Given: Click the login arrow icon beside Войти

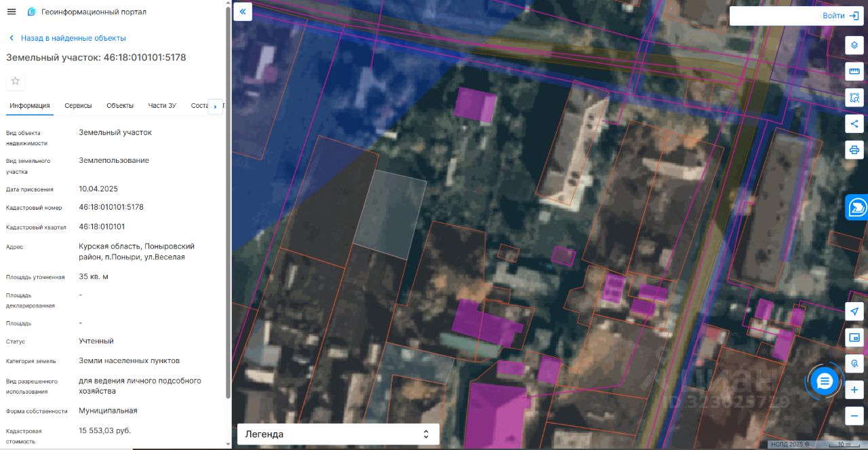Looking at the screenshot, I should (x=854, y=16).
